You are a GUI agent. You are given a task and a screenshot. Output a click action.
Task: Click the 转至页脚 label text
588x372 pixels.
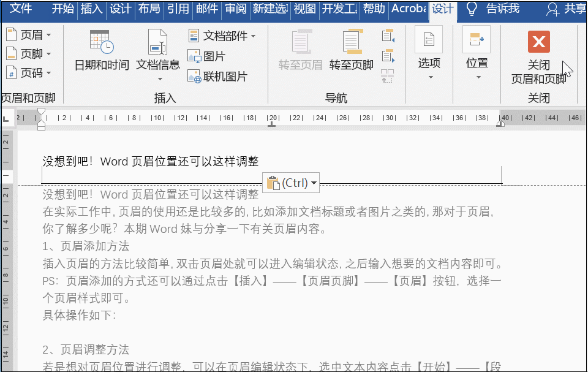coord(352,65)
